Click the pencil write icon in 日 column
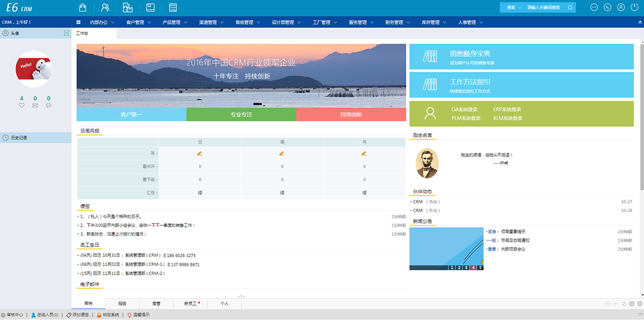Viewport: 644px width, 320px height. click(x=199, y=153)
